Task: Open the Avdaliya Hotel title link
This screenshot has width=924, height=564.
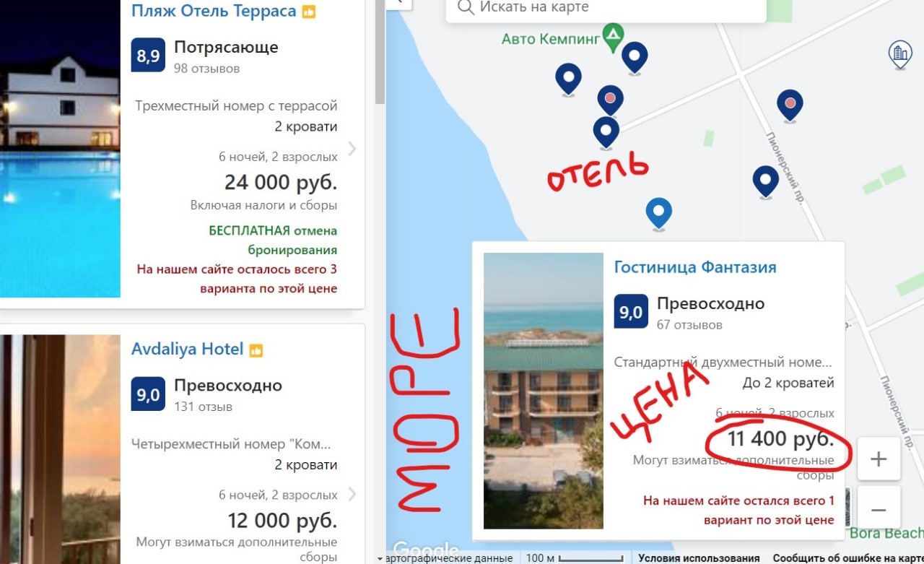Action: [187, 349]
